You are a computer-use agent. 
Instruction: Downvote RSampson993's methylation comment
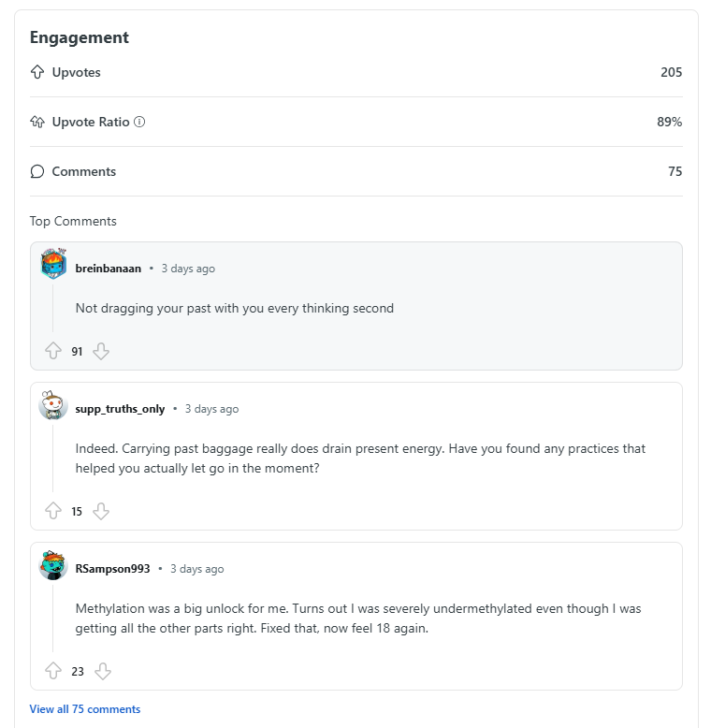(103, 671)
